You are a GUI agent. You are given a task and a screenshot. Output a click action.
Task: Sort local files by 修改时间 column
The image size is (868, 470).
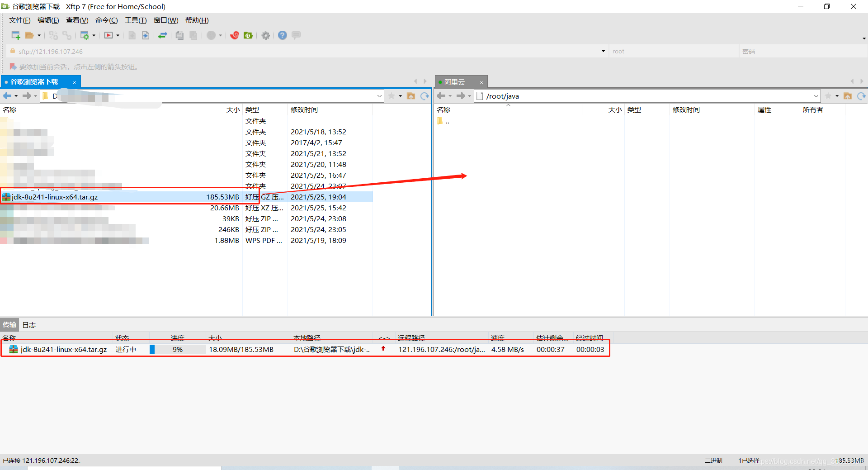(x=304, y=110)
